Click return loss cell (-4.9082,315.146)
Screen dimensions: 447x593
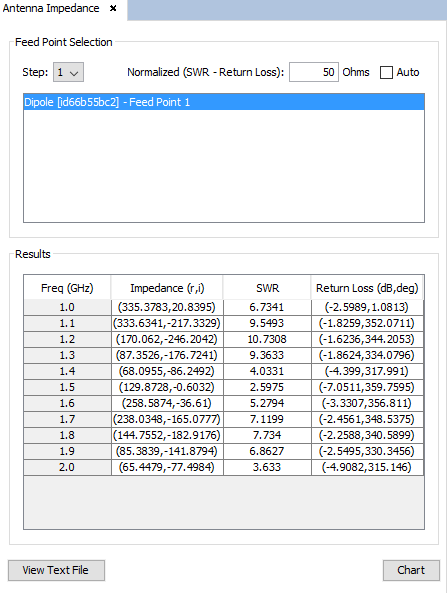pyautogui.click(x=367, y=467)
